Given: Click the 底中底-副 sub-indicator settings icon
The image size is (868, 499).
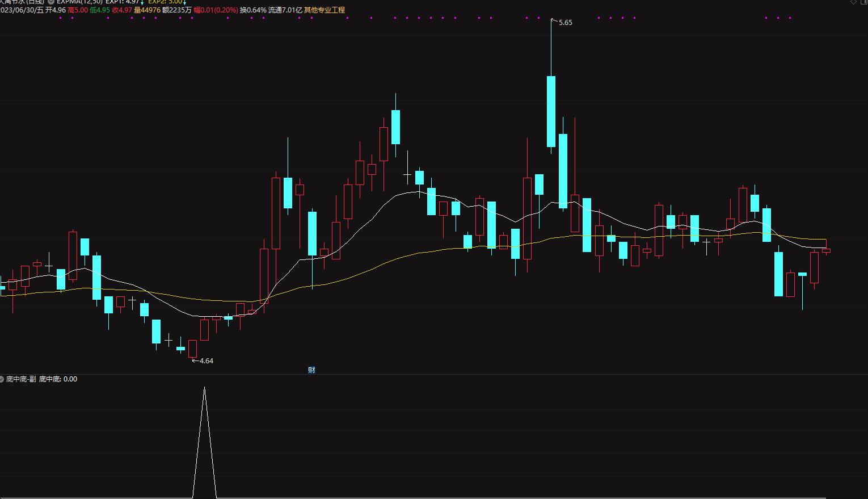Looking at the screenshot, I should pos(2,379).
